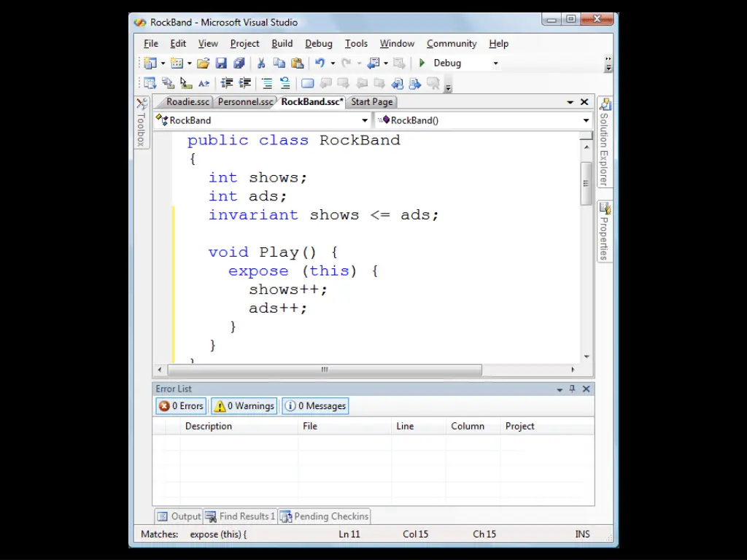Start debugging with the green play icon

(422, 63)
